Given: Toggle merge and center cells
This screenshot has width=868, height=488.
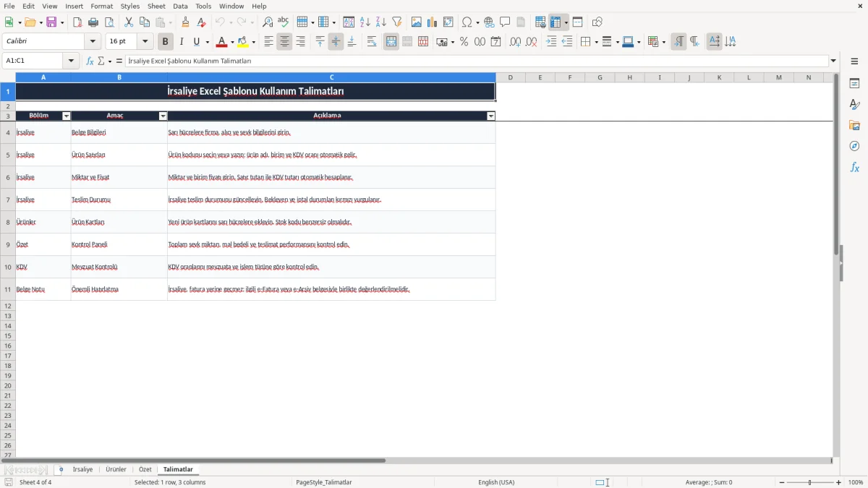Looking at the screenshot, I should [x=391, y=42].
